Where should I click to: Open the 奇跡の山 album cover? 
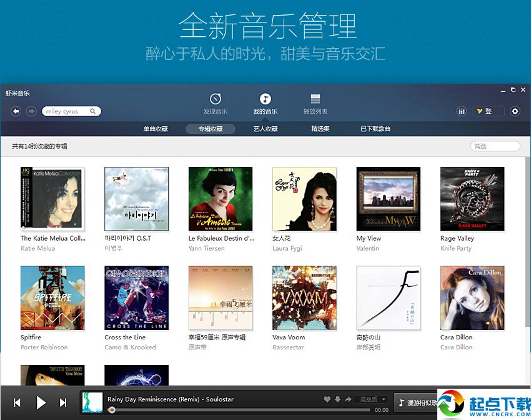click(389, 297)
